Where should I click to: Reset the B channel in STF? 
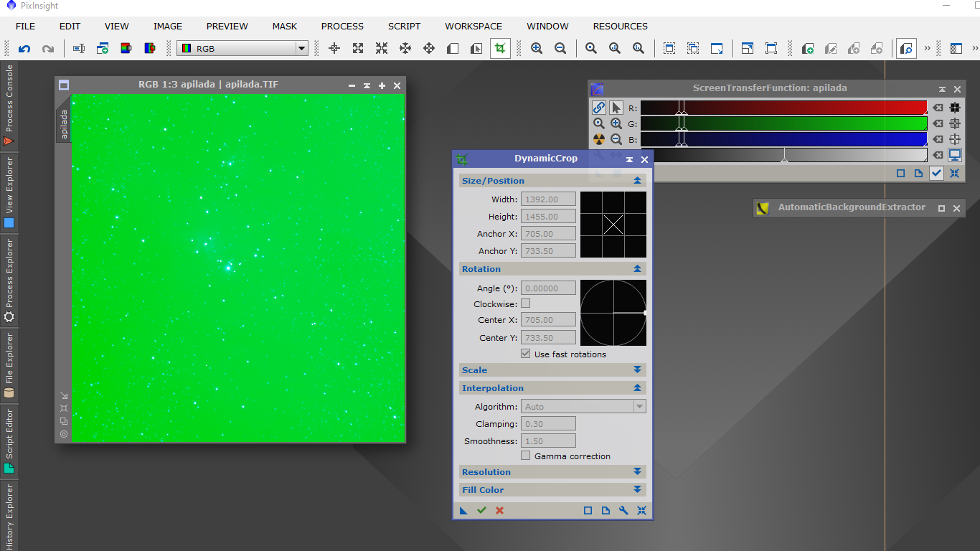pyautogui.click(x=938, y=139)
